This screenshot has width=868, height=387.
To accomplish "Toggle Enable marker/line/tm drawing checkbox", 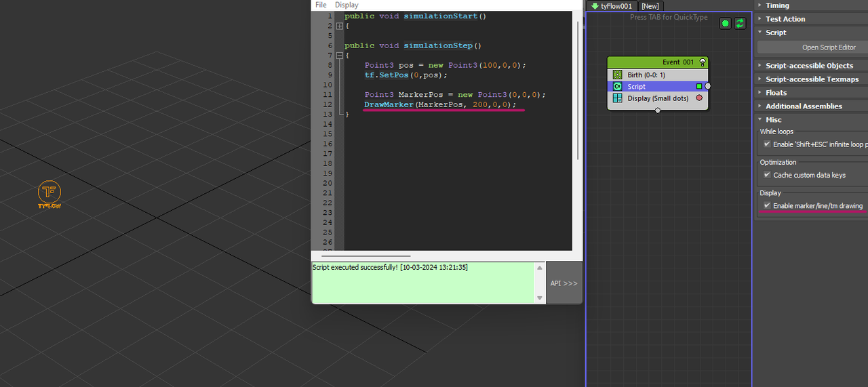I will tap(767, 205).
